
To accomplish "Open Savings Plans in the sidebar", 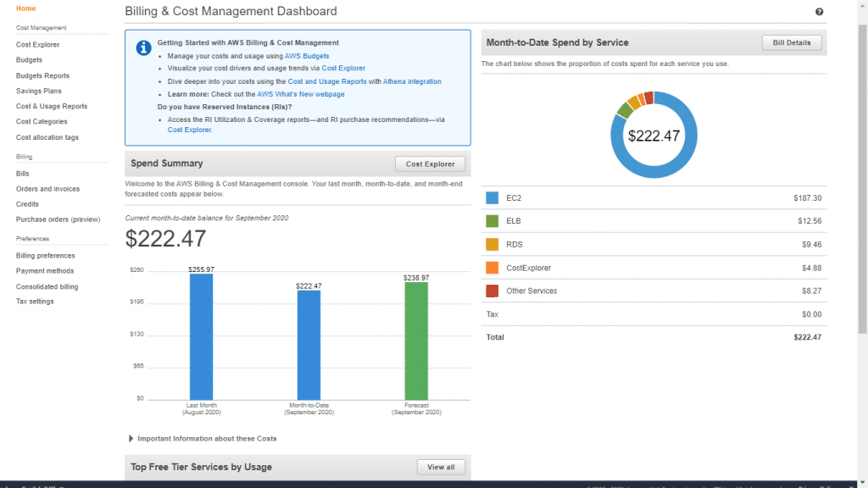I will [x=39, y=91].
